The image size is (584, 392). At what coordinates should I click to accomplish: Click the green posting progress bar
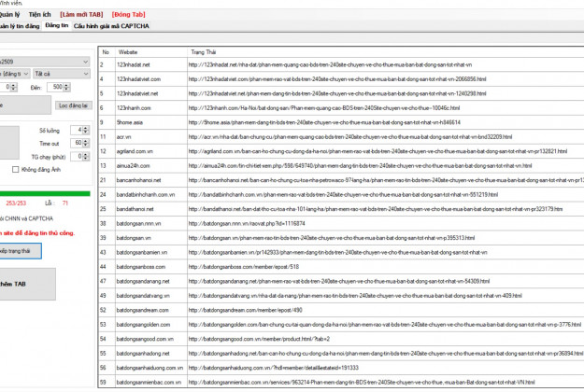(x=45, y=193)
